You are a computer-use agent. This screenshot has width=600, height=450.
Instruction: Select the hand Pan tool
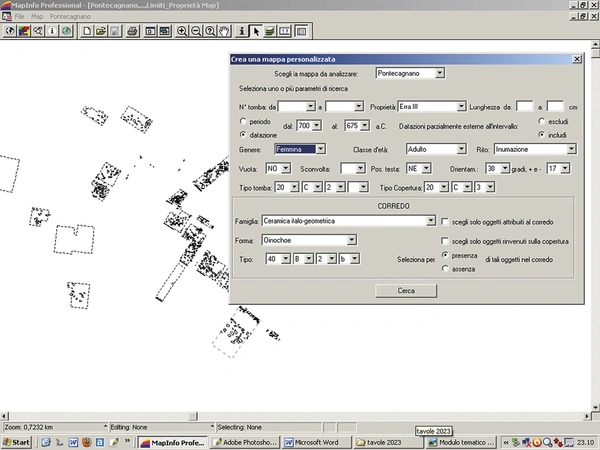221,31
